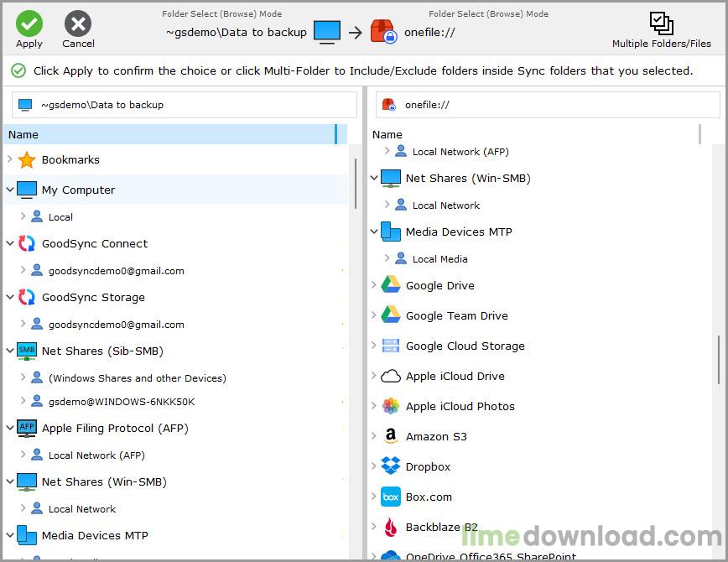
Task: Expand Google Cloud Storage node
Action: tap(374, 345)
